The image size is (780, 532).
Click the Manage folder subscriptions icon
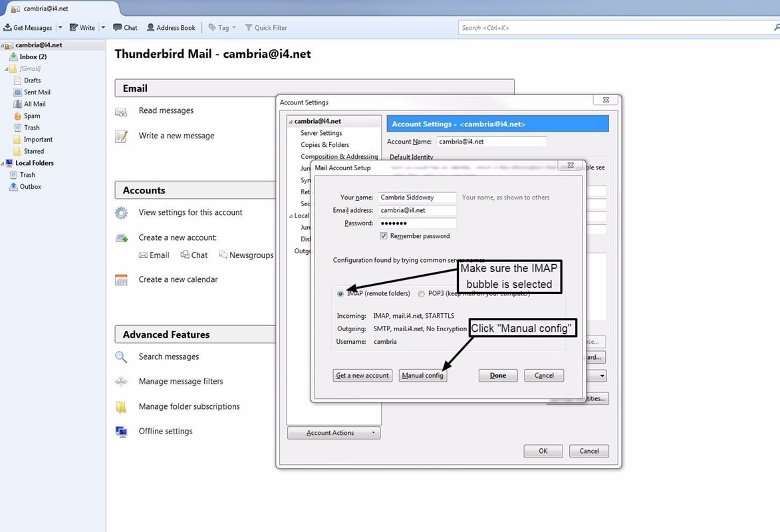[x=121, y=407]
